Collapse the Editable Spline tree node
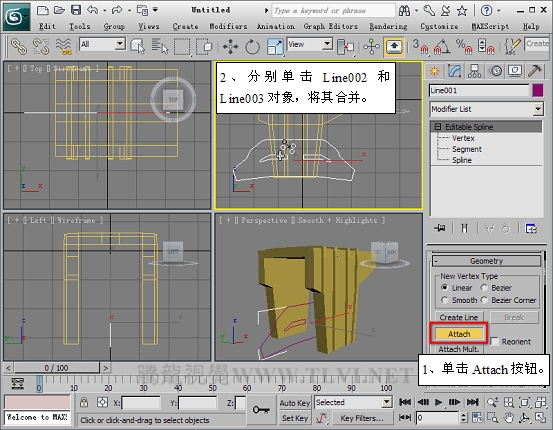 438,127
